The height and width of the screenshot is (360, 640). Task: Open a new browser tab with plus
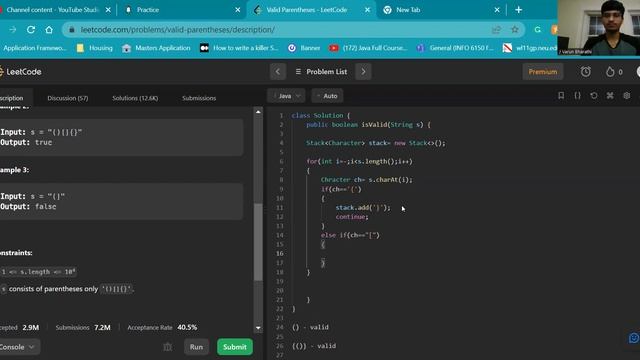[x=518, y=10]
